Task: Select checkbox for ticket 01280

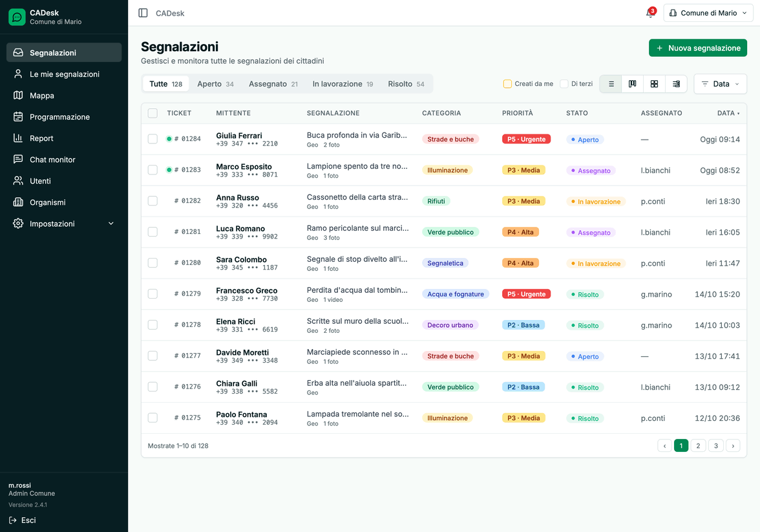Action: 153,263
